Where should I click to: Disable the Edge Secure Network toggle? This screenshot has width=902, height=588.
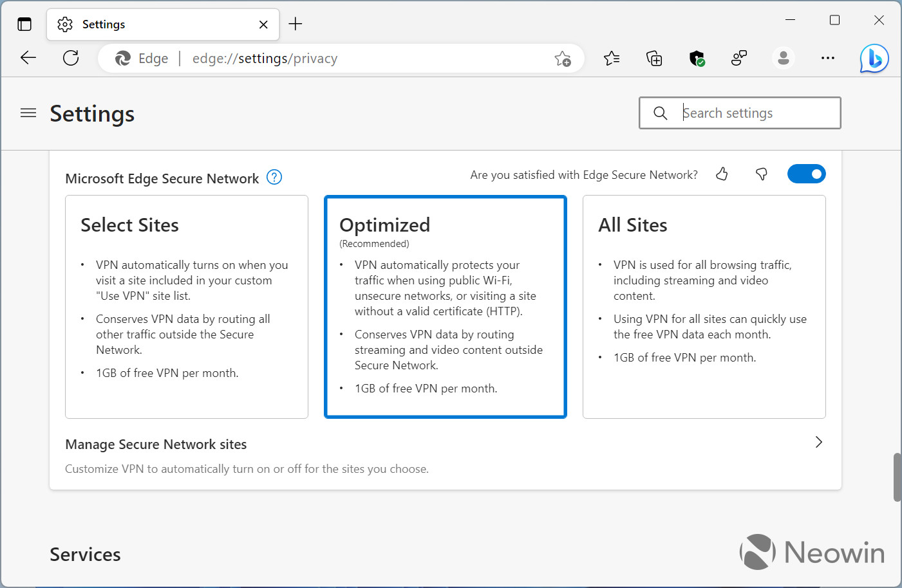tap(806, 174)
